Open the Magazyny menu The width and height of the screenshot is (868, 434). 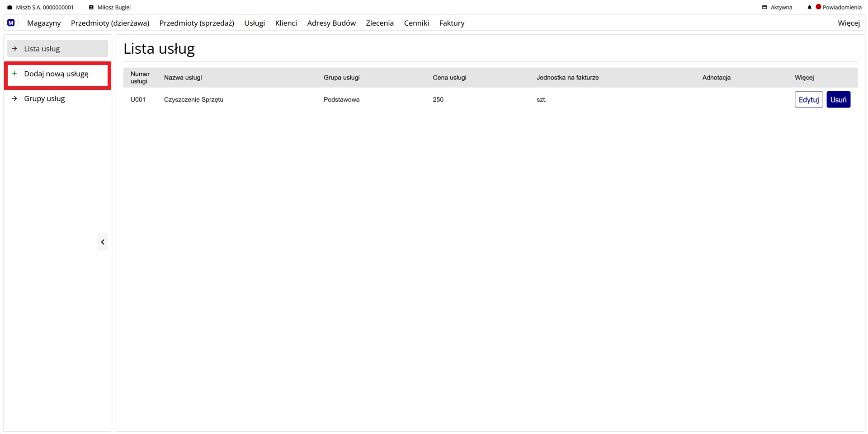44,23
